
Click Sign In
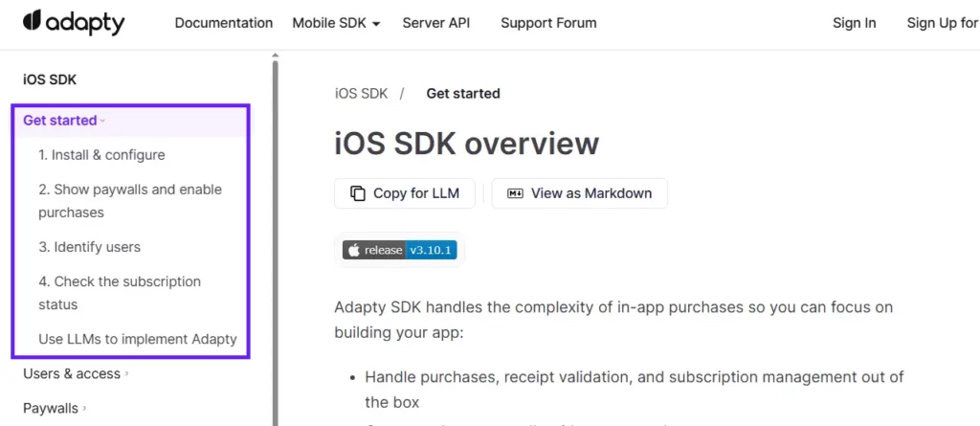(x=855, y=23)
